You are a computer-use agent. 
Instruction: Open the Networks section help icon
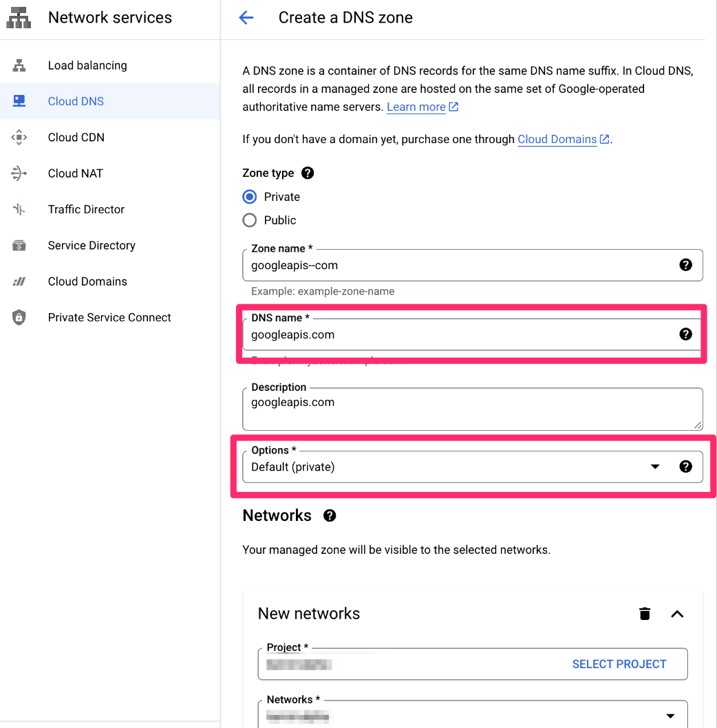(x=330, y=516)
